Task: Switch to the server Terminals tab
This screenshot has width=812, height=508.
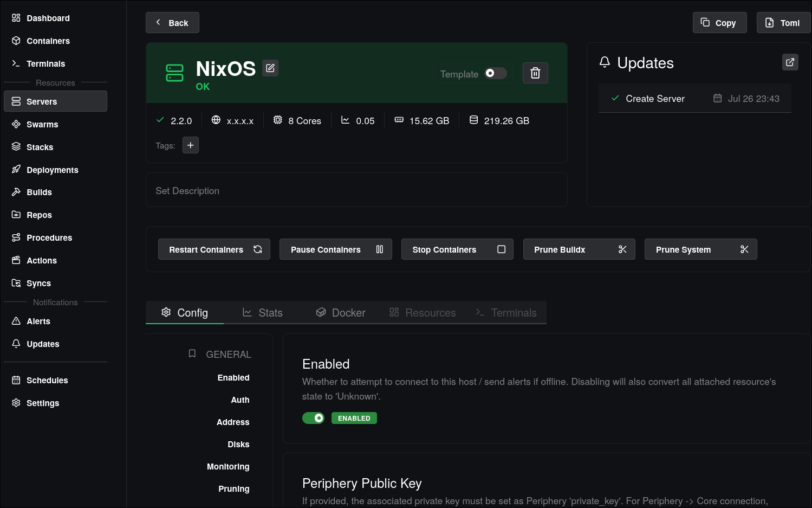Action: [x=506, y=312]
